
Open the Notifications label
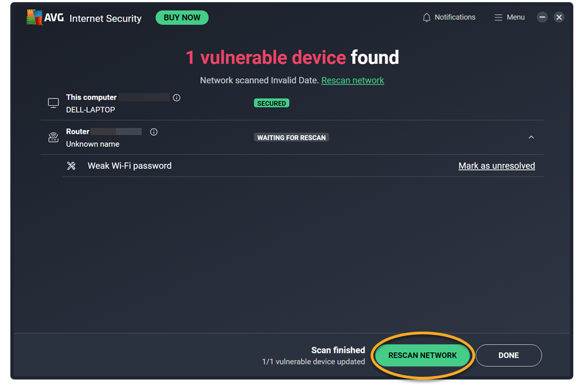455,17
